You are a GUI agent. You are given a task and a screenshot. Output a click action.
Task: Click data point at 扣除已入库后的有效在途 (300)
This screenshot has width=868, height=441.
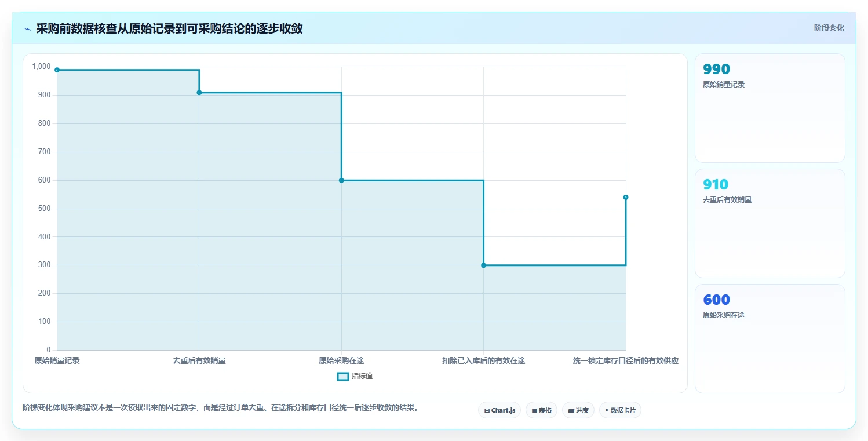pos(483,265)
